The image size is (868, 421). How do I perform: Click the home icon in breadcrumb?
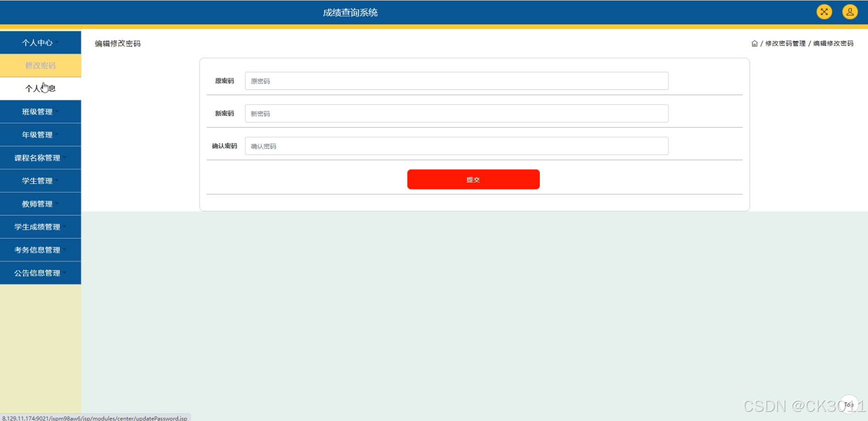[x=754, y=44]
